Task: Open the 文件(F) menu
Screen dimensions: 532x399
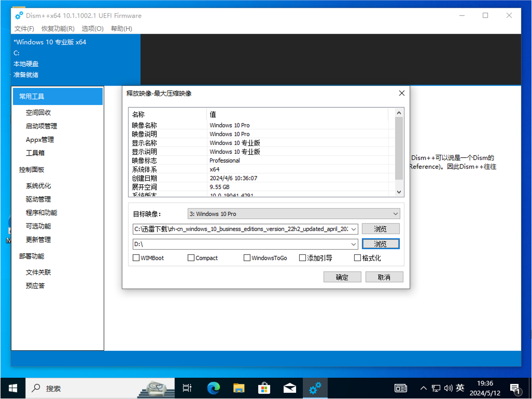Action: pos(24,28)
